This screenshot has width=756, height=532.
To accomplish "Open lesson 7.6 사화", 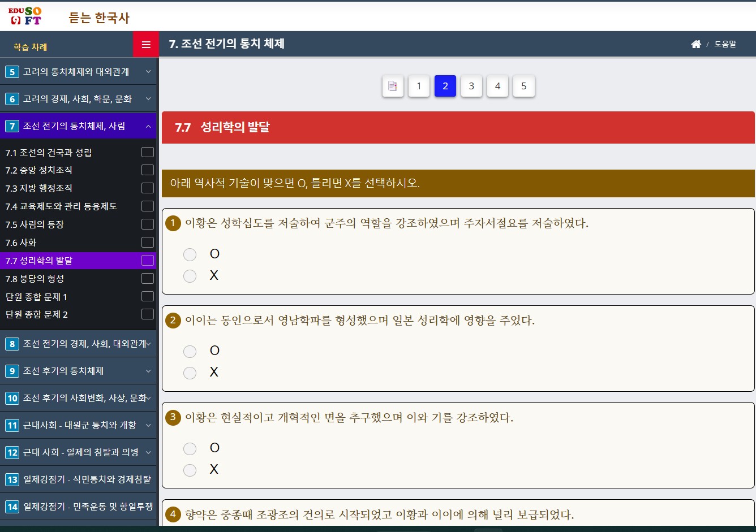I will pos(21,242).
